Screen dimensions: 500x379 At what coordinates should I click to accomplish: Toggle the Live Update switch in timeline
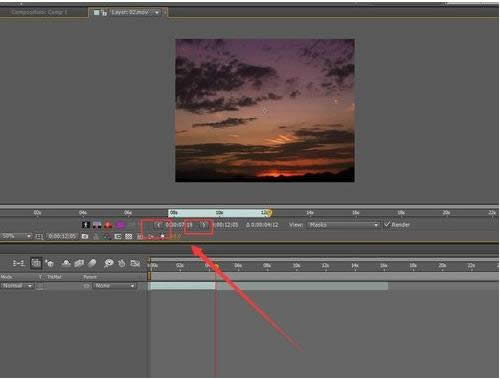36,263
